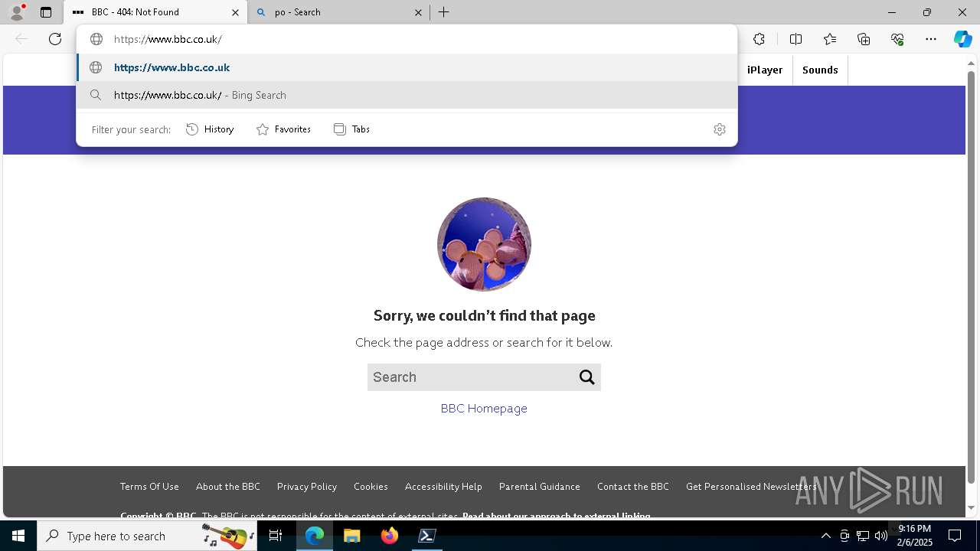Open About the BBC footer link
The height and width of the screenshot is (551, 980).
point(228,487)
